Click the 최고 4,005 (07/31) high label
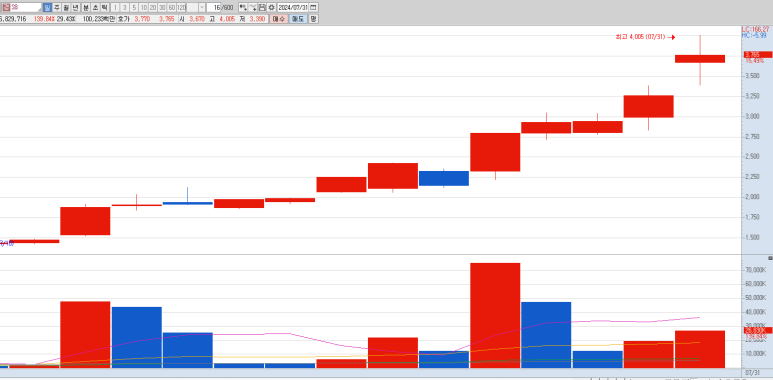Screen dimensions: 773x380 [x=641, y=37]
